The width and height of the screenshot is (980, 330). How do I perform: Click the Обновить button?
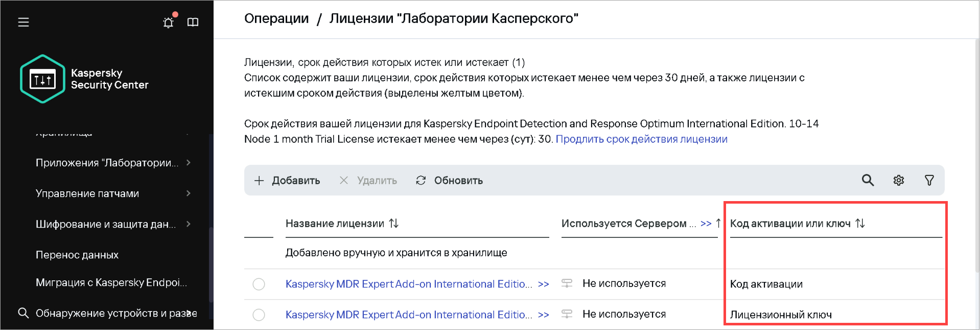[449, 180]
